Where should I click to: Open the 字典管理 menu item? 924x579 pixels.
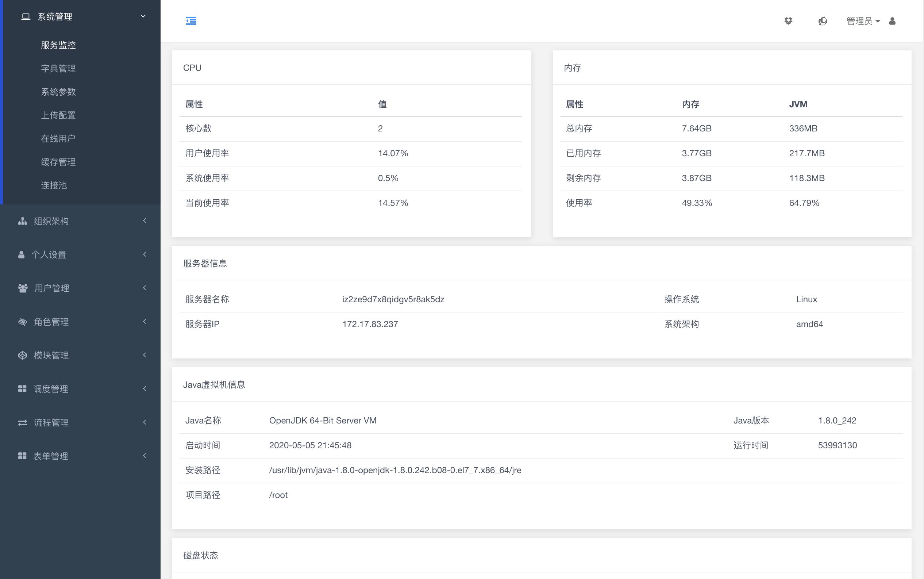(x=58, y=68)
